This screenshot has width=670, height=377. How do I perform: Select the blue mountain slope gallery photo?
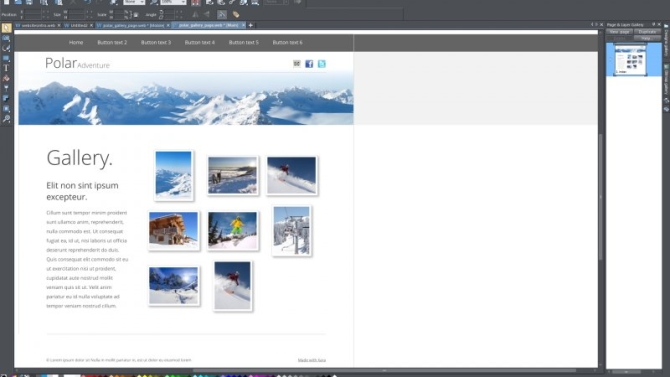coord(173,175)
